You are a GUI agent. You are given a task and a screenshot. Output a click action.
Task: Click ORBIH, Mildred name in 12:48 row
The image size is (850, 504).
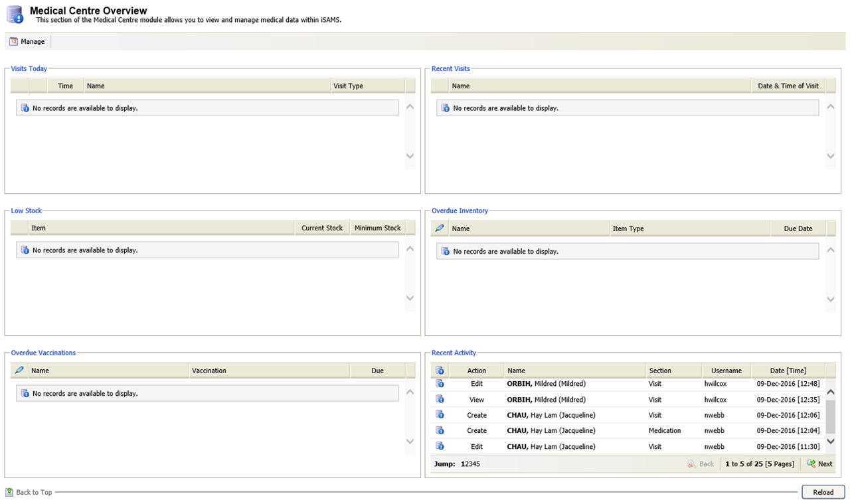point(546,384)
